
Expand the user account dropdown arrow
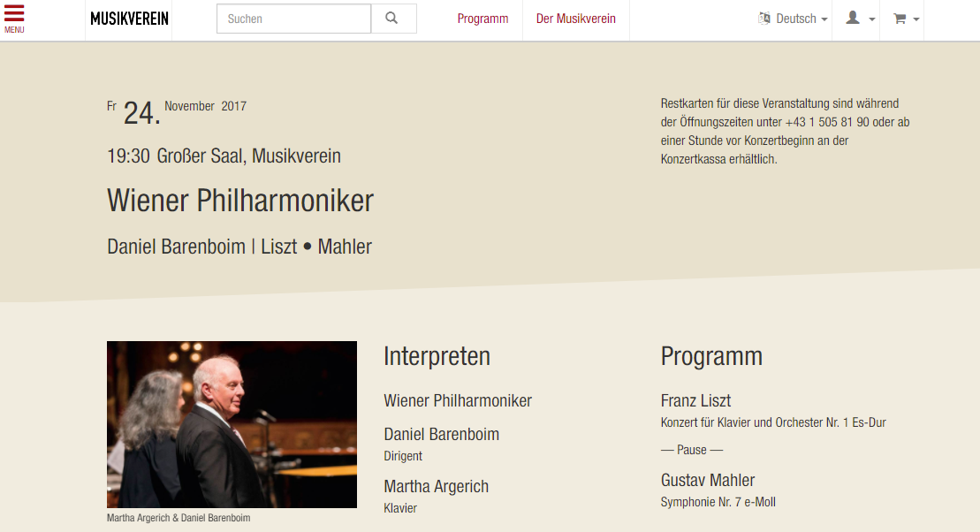click(x=872, y=19)
